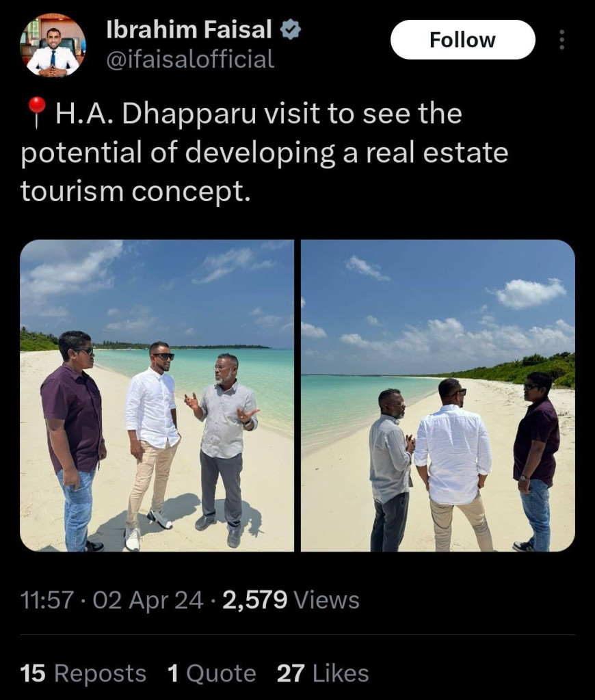Show the 27 Likes list

pyautogui.click(x=323, y=673)
